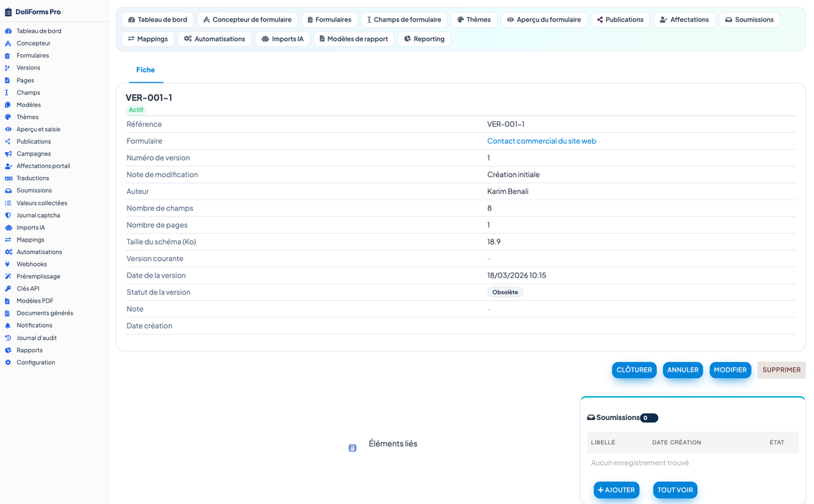
Task: Open the Reporting top tab
Action: coord(424,39)
